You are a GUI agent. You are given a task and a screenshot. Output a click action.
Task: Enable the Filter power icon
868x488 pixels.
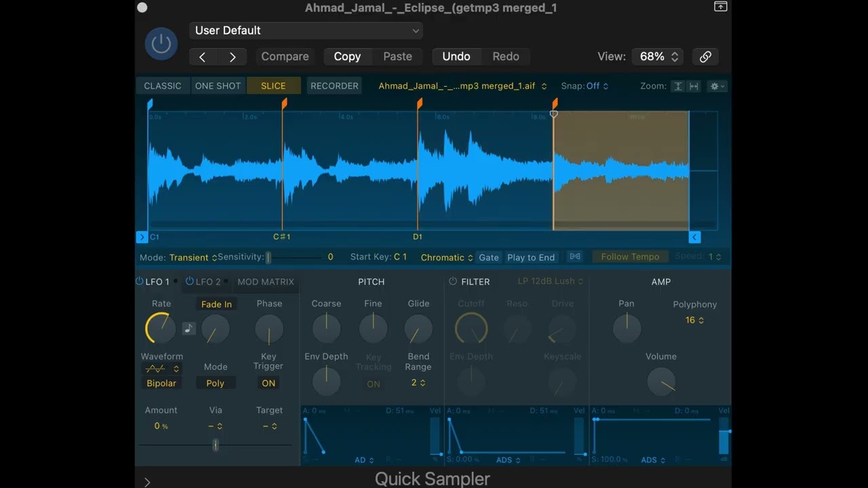(x=453, y=281)
